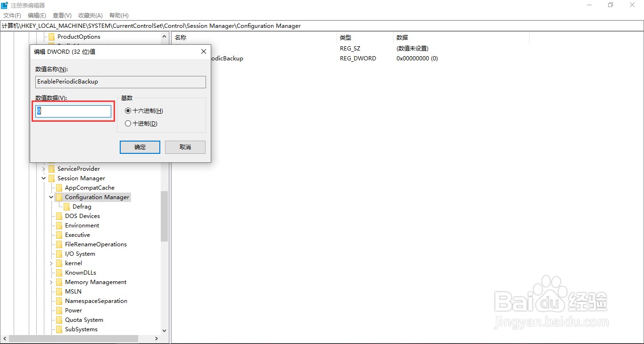644x344 pixels.
Task: Click the registry path address bar
Action: pyautogui.click(x=322, y=26)
